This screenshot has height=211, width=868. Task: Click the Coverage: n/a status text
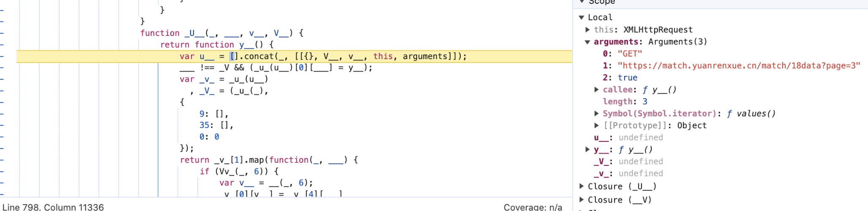[x=532, y=207]
